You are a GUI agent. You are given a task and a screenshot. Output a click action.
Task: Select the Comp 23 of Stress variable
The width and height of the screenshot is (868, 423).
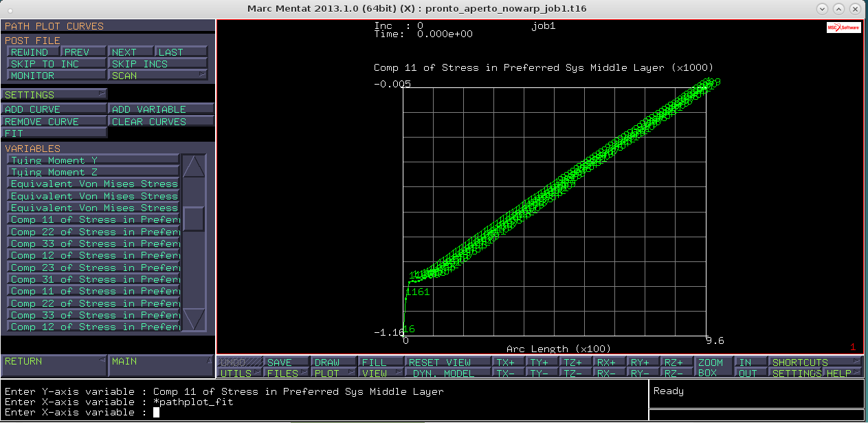pyautogui.click(x=93, y=267)
